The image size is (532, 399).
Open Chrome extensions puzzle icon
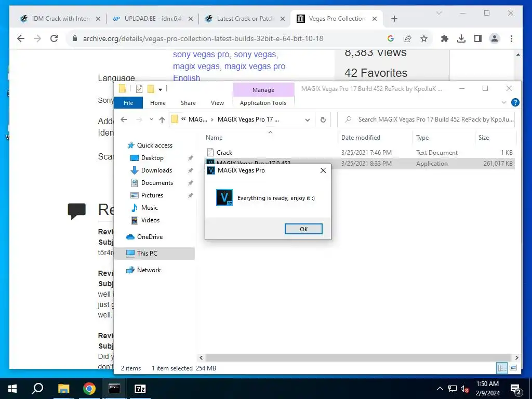(445, 38)
